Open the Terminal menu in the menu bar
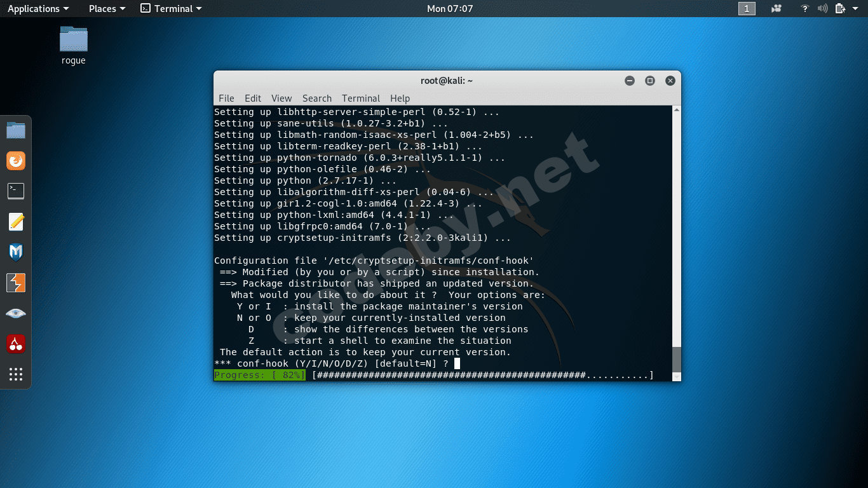Image resolution: width=868 pixels, height=488 pixels. 361,98
